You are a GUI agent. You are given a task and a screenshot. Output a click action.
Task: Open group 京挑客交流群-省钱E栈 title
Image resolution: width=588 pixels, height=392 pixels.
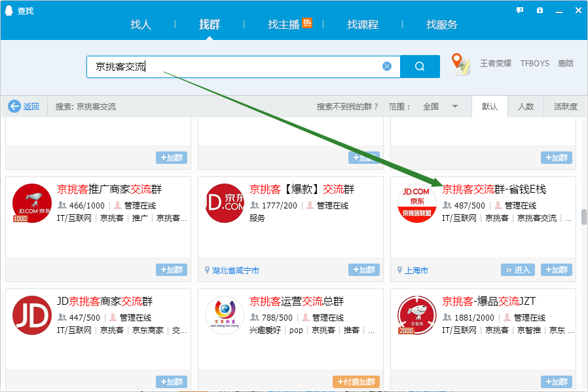(x=494, y=189)
